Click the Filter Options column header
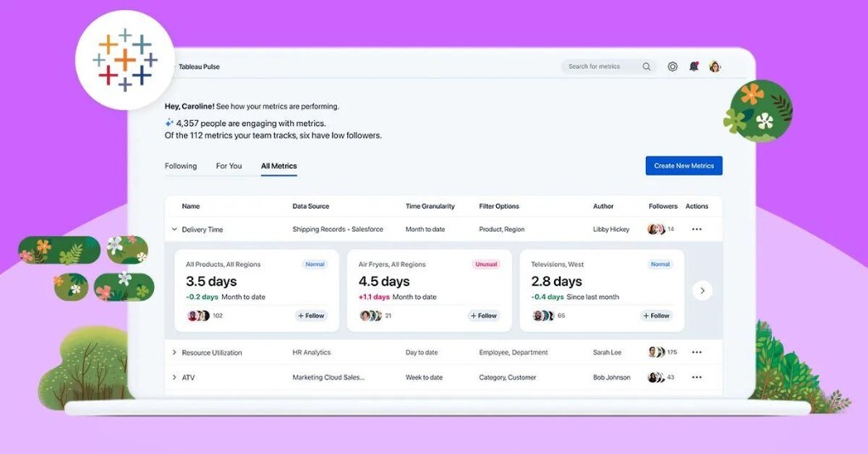 tap(499, 206)
